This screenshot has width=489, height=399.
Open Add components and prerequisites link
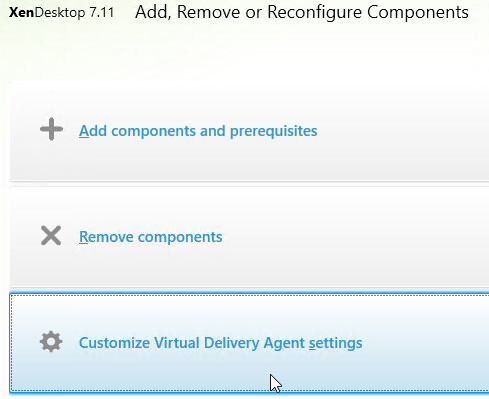point(198,131)
